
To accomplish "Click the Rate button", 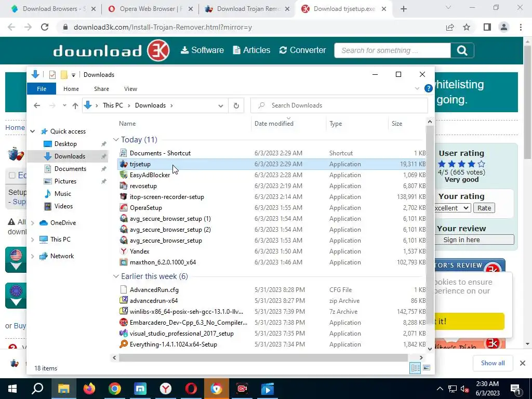I will tap(484, 208).
